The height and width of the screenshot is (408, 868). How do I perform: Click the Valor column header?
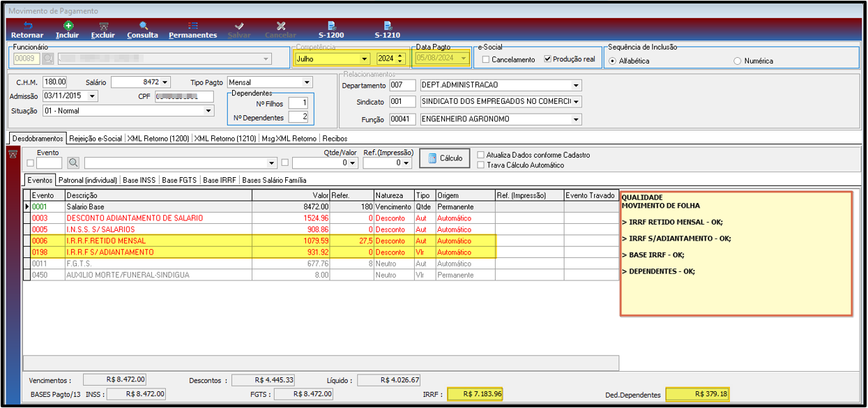(291, 196)
